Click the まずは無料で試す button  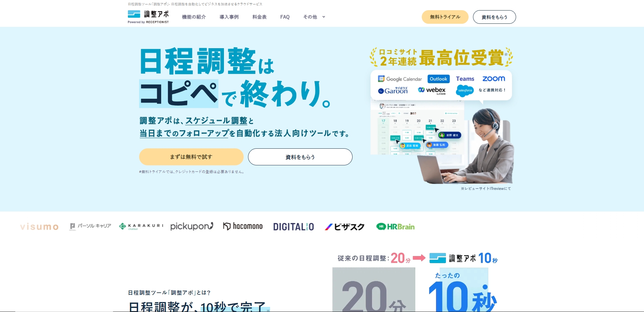(x=191, y=157)
